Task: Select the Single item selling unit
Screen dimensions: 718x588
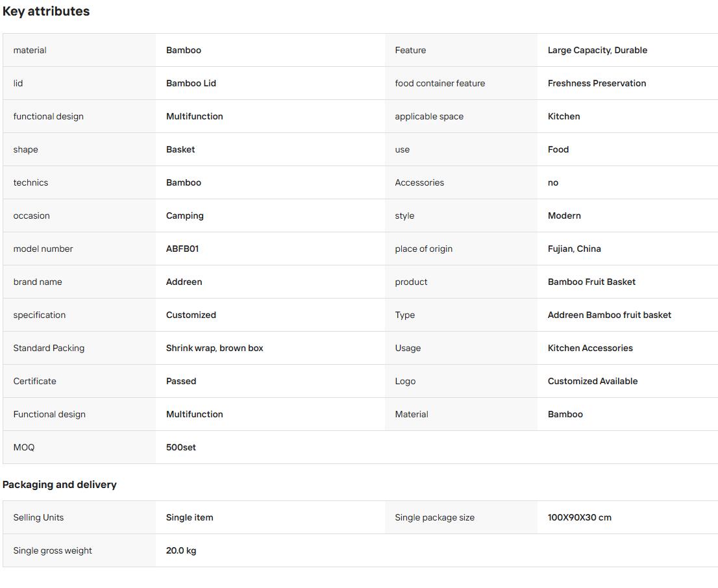Action: pyautogui.click(x=190, y=517)
